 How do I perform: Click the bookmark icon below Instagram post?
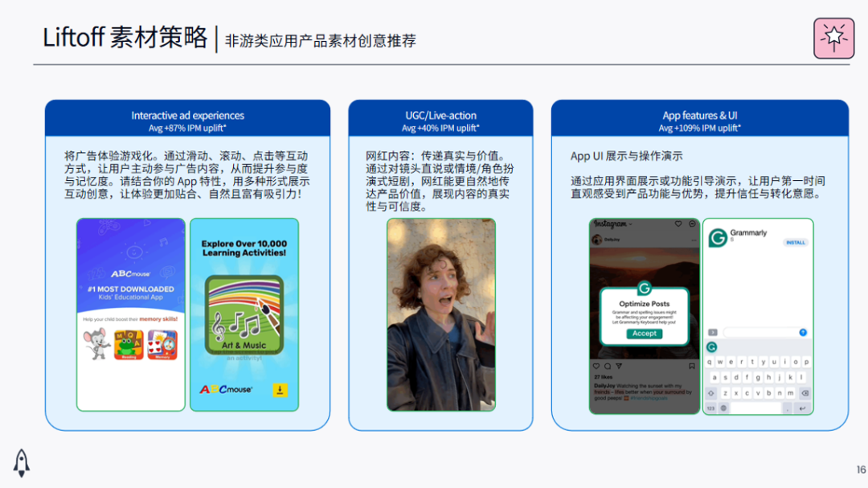pos(692,366)
